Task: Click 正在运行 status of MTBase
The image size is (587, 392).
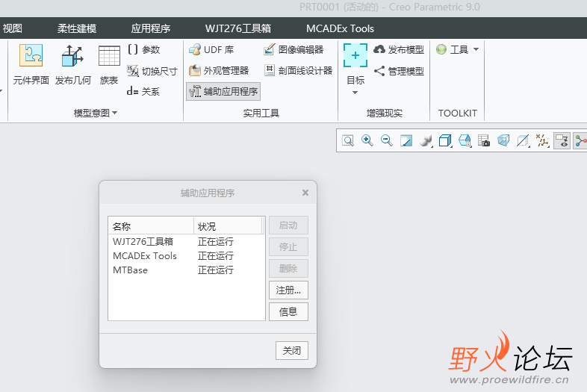Action: pyautogui.click(x=216, y=270)
